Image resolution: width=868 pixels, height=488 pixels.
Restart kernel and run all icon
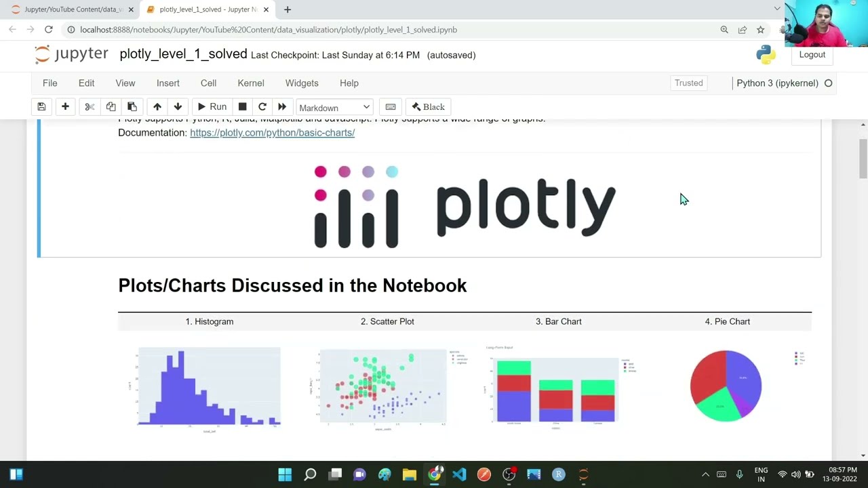(282, 107)
